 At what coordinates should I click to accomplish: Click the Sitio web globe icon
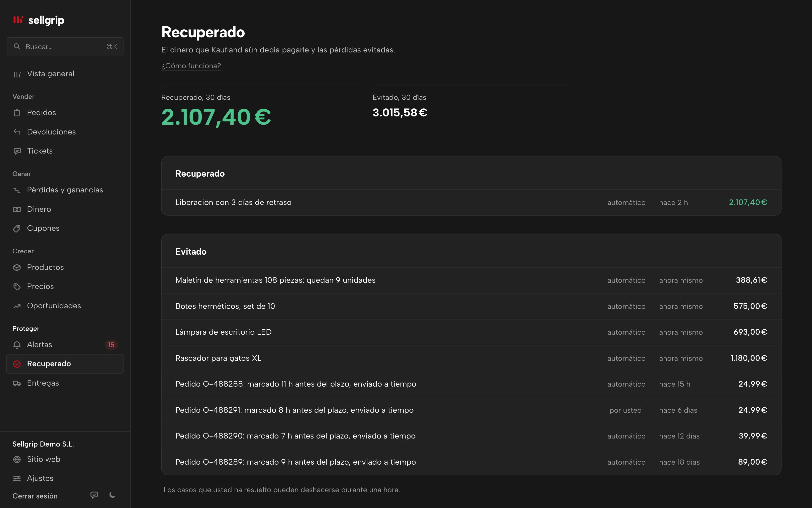17,459
